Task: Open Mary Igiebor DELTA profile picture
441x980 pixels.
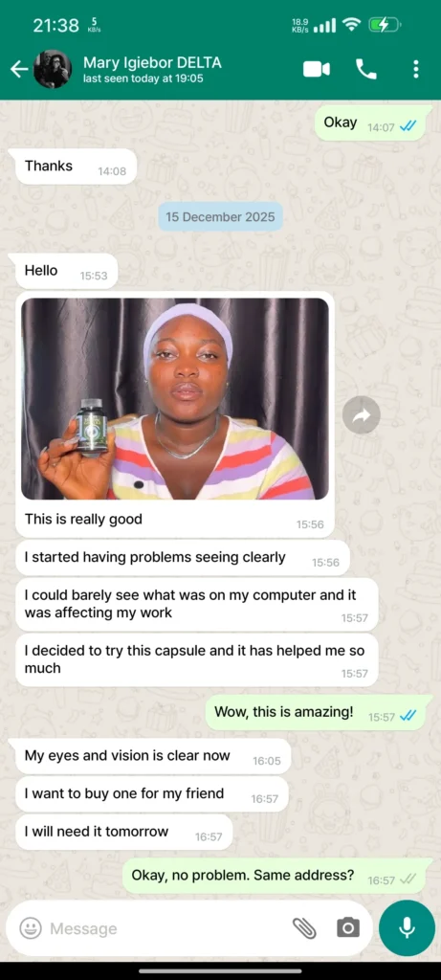Action: point(53,69)
